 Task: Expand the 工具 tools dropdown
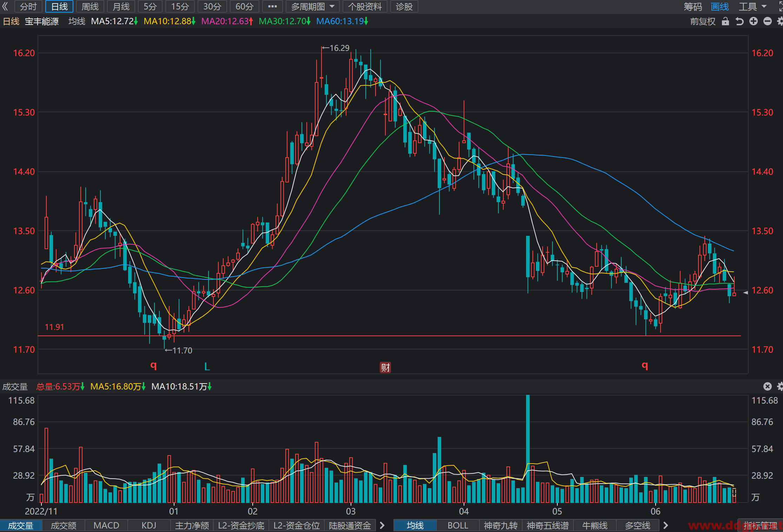(x=752, y=7)
